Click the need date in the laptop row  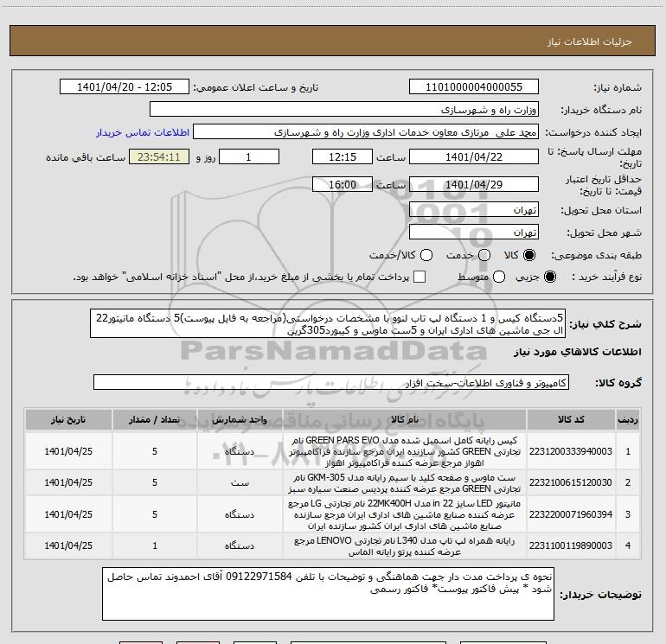68,545
